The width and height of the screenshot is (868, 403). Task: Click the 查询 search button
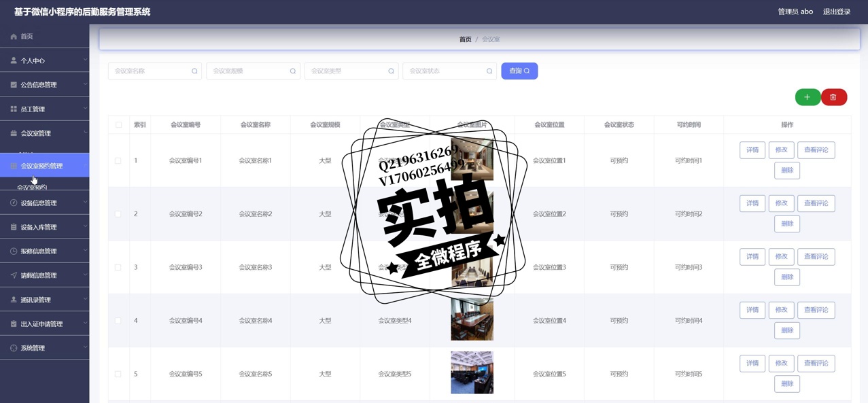pyautogui.click(x=519, y=71)
